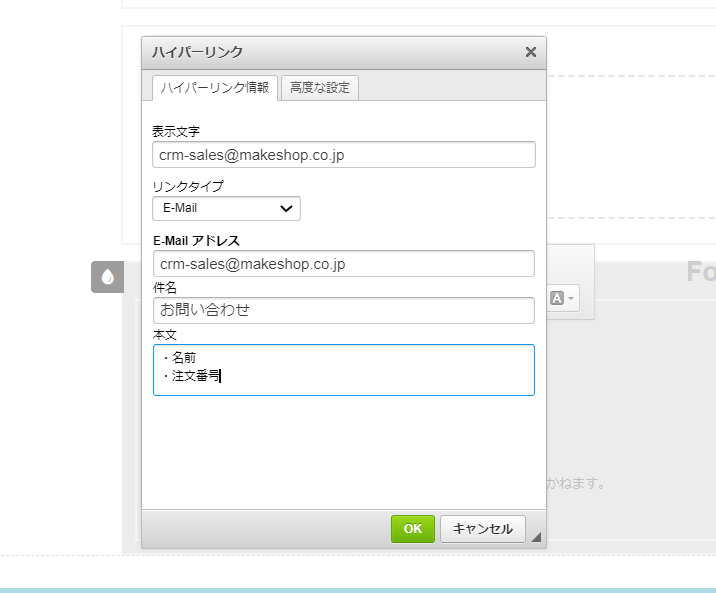
Task: Open the リンクタイプ E-Mail dropdown
Action: [226, 208]
